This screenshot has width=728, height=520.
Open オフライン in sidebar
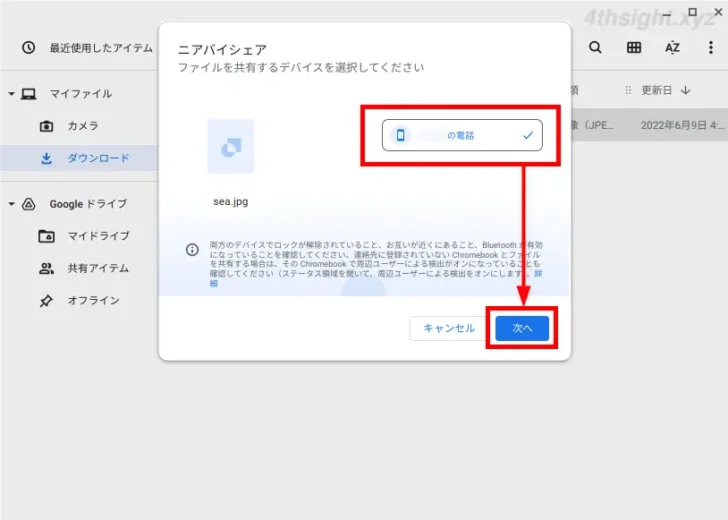pos(94,300)
